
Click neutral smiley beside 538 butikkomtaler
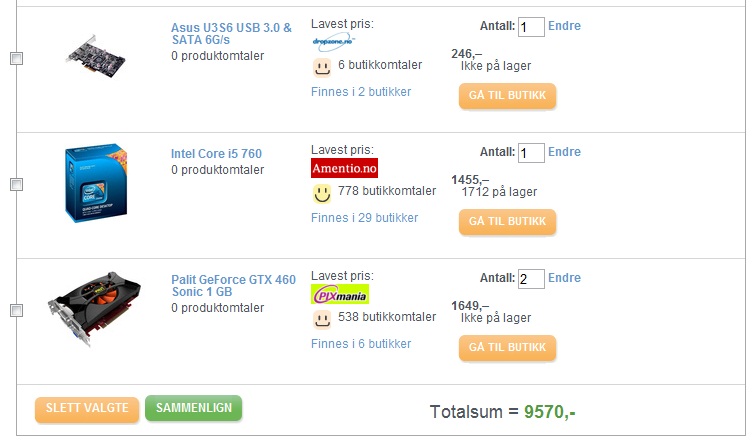tap(321, 318)
